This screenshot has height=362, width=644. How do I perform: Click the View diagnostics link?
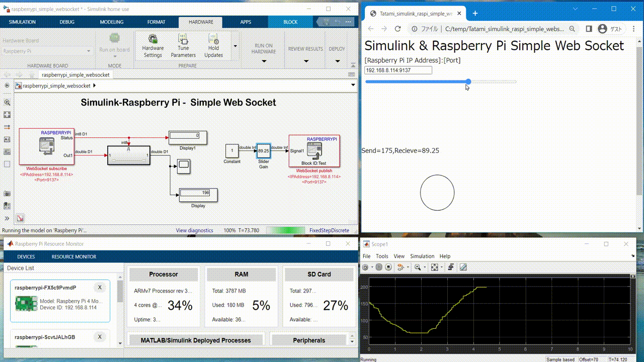(195, 230)
